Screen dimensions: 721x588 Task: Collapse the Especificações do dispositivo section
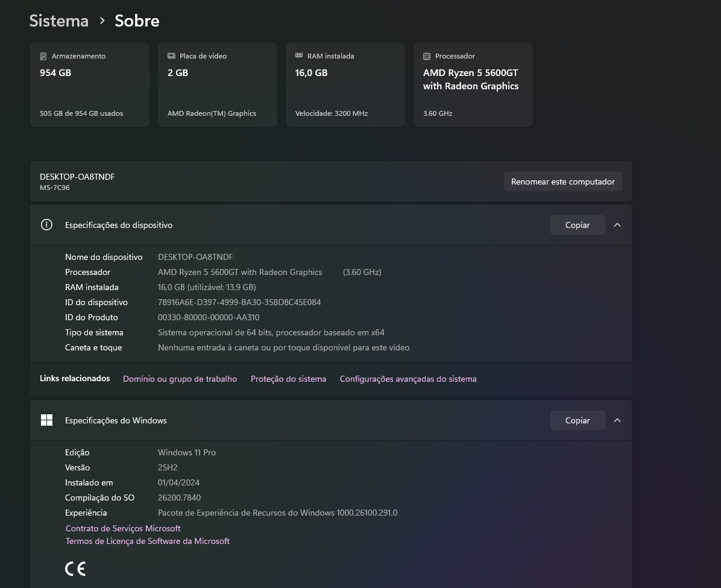(x=617, y=225)
